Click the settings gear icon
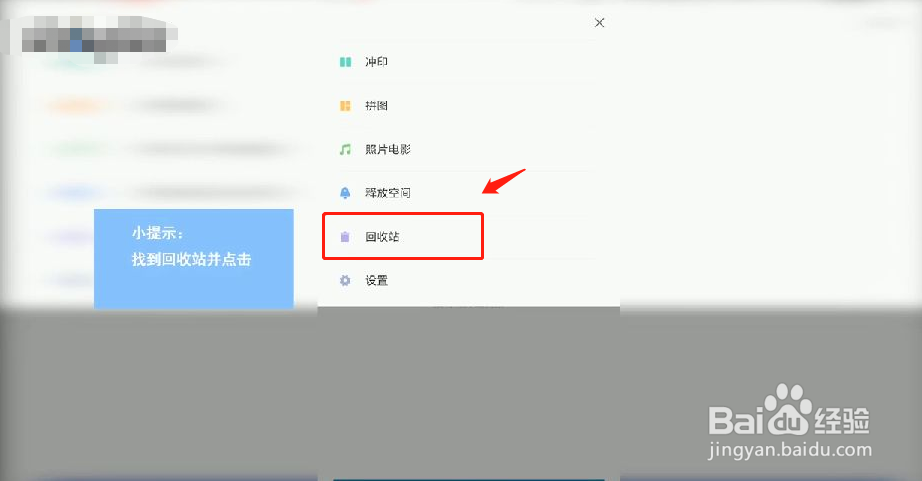 click(x=345, y=280)
